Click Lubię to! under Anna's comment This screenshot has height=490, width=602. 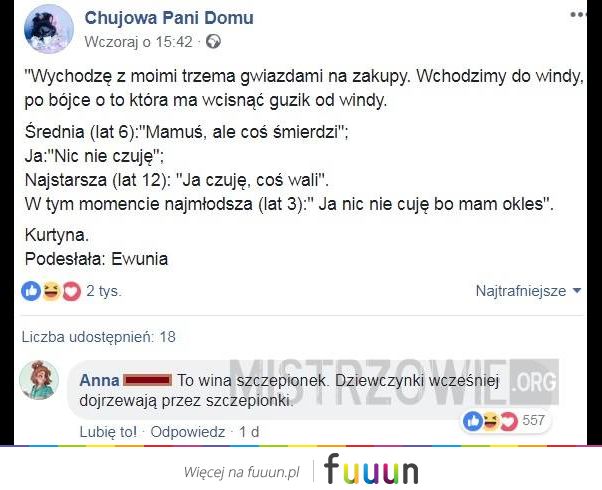pos(108,432)
